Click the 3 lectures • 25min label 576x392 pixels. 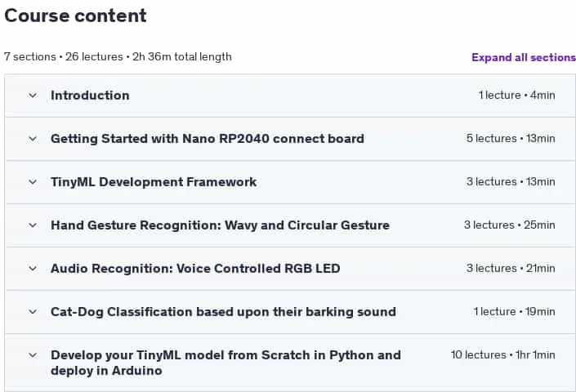pyautogui.click(x=510, y=225)
